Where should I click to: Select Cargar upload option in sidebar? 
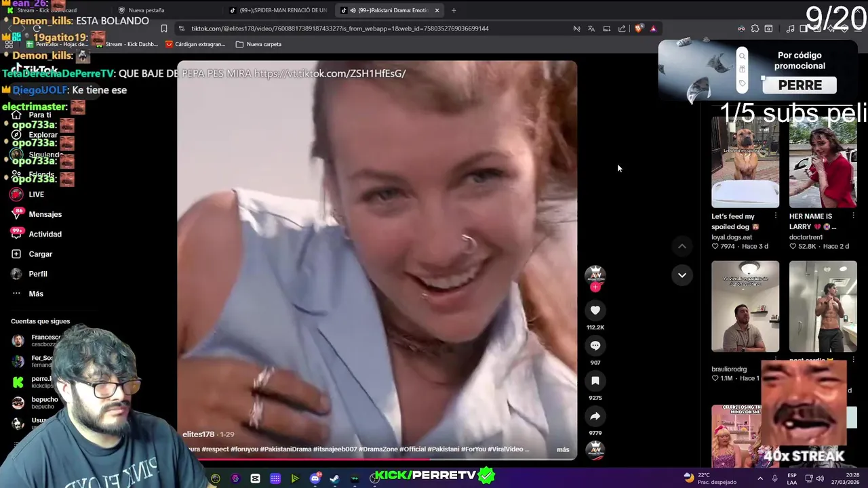(x=32, y=254)
